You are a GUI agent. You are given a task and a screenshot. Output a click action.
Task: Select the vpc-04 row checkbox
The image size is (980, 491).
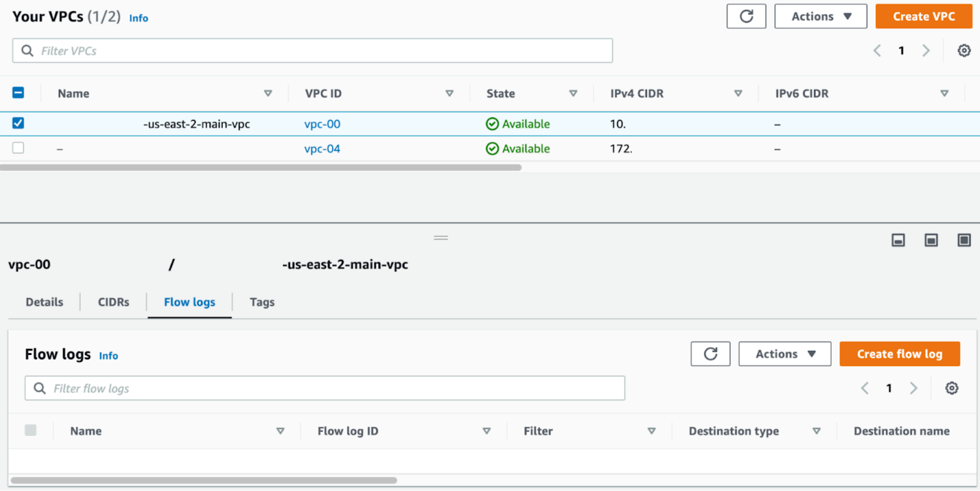tap(18, 148)
